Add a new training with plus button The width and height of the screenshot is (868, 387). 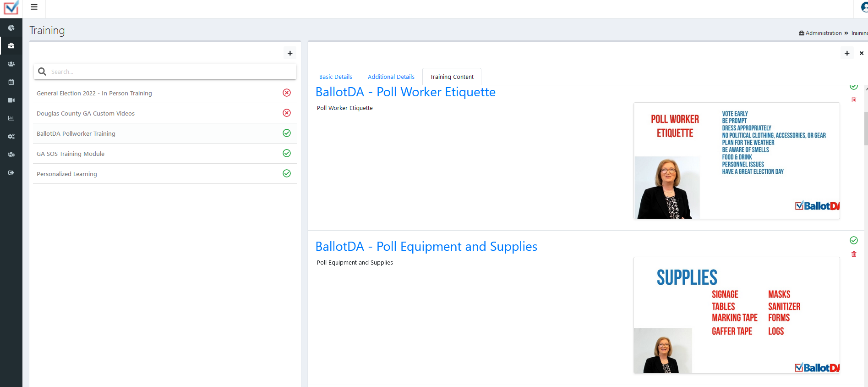tap(290, 53)
